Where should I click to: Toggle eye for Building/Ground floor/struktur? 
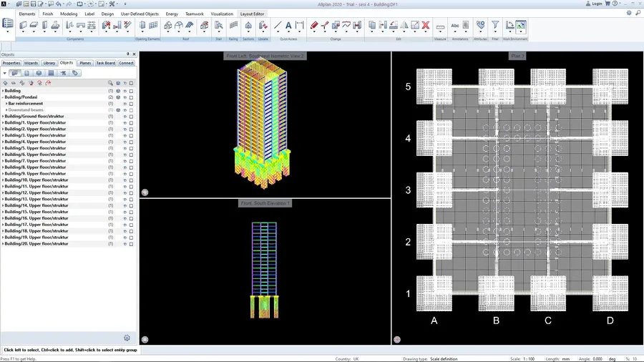tap(125, 117)
